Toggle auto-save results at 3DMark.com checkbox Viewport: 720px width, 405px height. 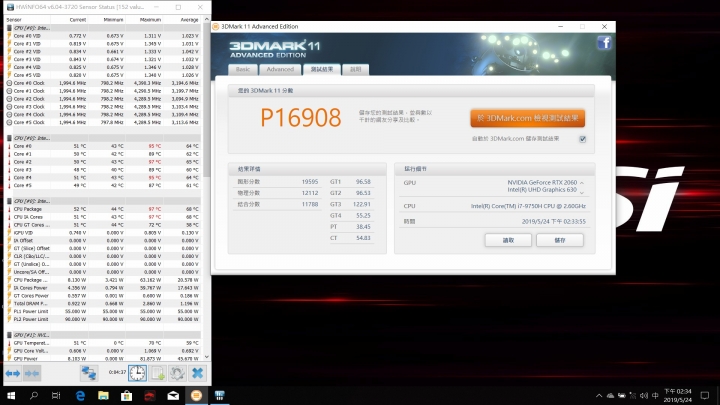(x=582, y=139)
